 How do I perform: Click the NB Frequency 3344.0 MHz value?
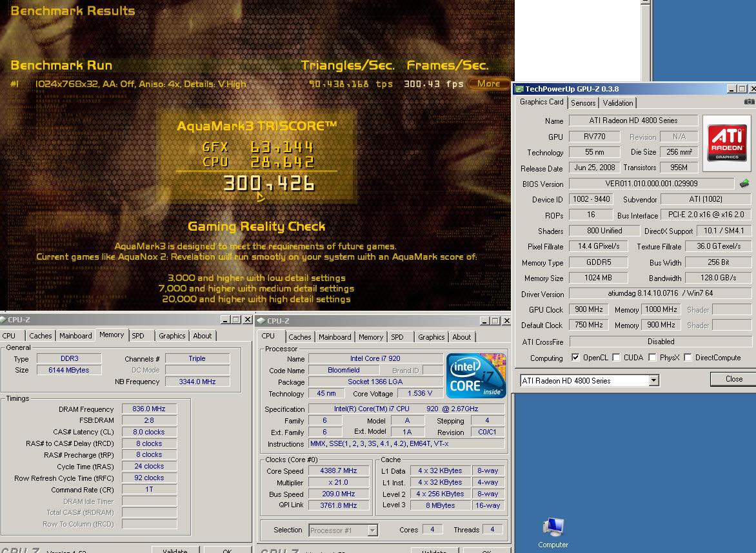pyautogui.click(x=197, y=382)
